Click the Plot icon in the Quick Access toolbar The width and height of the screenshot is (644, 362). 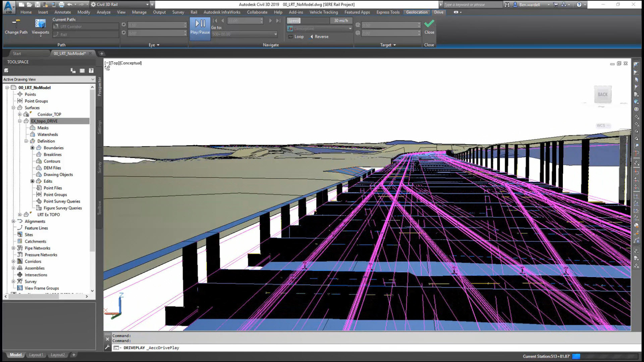tap(61, 4)
